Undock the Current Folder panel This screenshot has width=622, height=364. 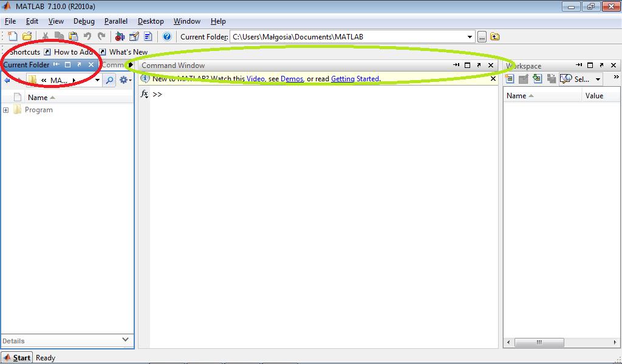click(80, 64)
